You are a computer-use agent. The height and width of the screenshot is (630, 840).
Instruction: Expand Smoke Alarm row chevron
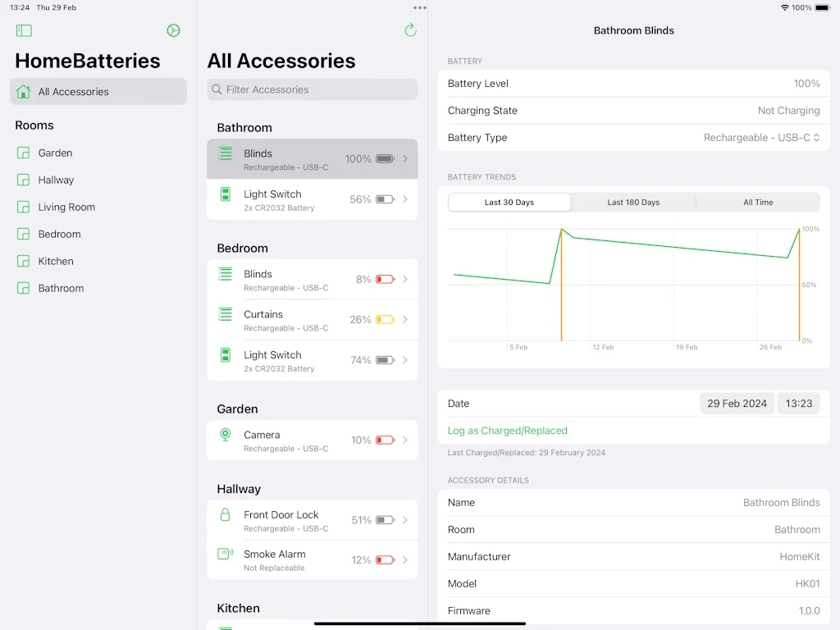coord(405,559)
